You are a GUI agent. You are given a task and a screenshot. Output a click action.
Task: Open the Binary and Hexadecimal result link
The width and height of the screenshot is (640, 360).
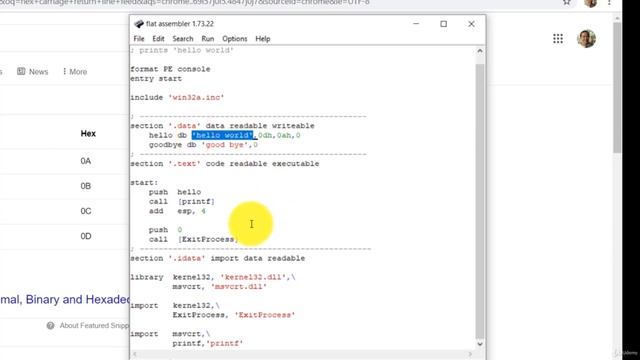tap(64, 299)
